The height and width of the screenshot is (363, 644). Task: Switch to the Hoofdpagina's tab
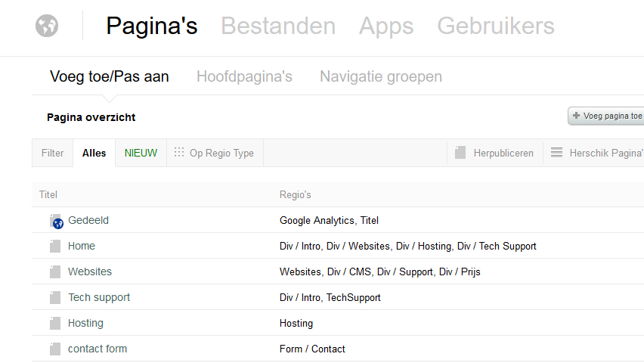pyautogui.click(x=244, y=76)
